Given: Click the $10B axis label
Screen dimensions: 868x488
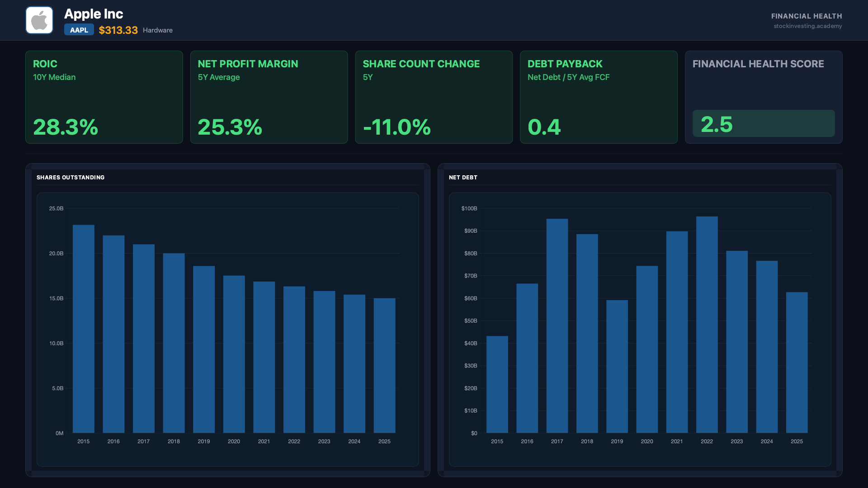Looking at the screenshot, I should [x=471, y=411].
